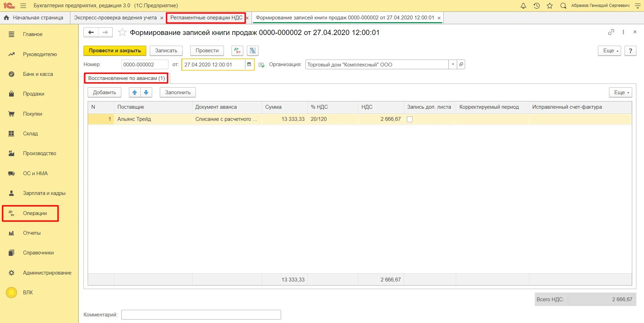Click Корректируемый период column header
Viewport: 644px width, 323px height.
tap(492, 107)
